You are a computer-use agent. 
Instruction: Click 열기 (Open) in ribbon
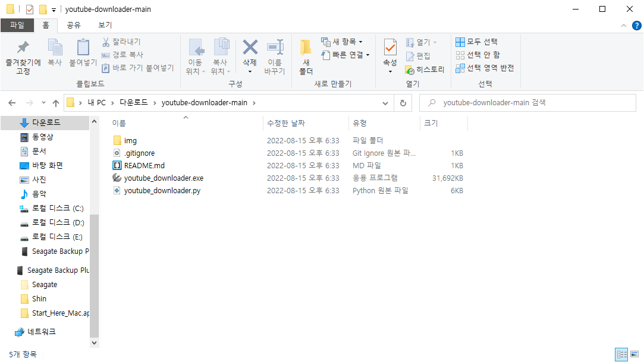click(422, 42)
